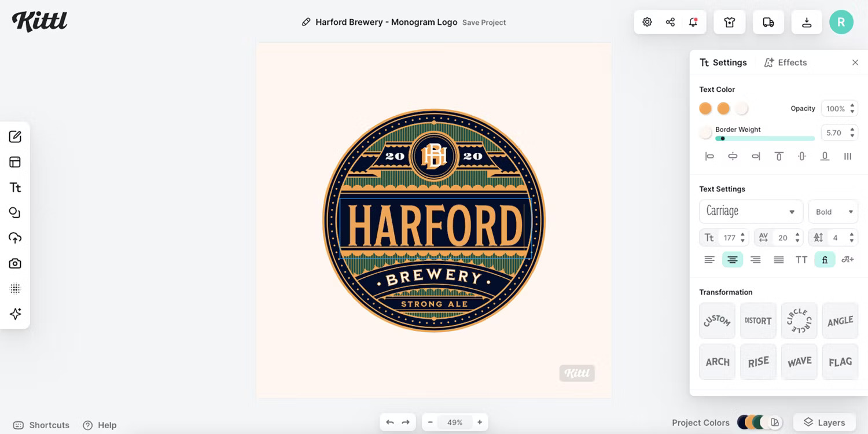Toggle uppercase TT option

click(x=801, y=260)
